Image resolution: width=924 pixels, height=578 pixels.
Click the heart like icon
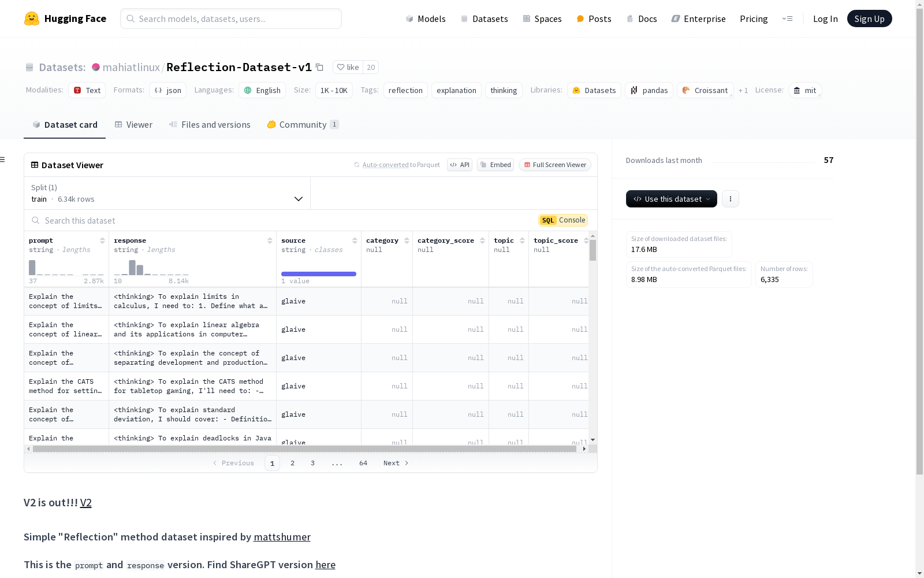tap(341, 67)
